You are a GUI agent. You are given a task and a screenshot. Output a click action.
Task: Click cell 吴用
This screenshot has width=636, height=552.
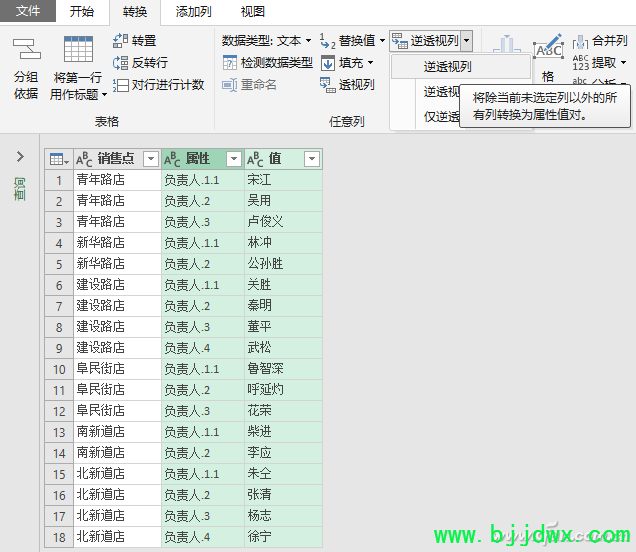pyautogui.click(x=283, y=201)
